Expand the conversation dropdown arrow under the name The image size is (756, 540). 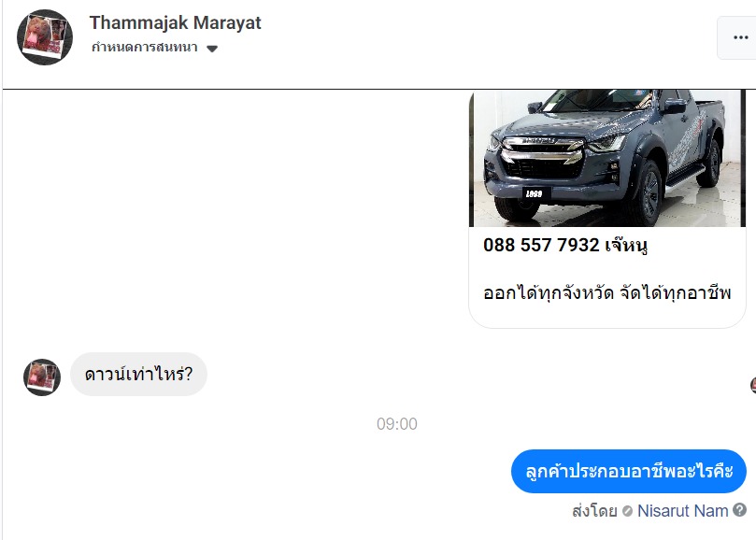tap(212, 49)
